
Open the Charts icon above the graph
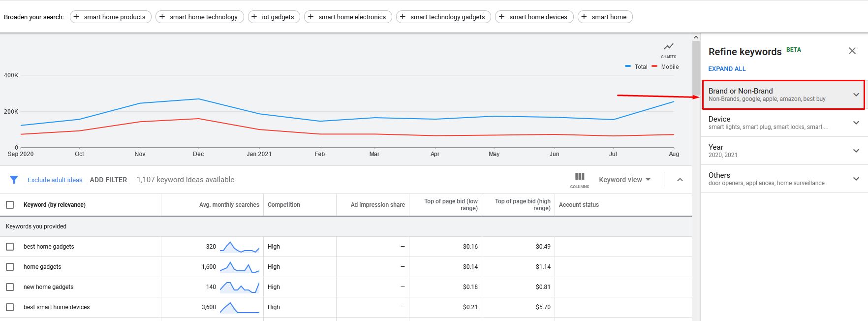coord(668,48)
